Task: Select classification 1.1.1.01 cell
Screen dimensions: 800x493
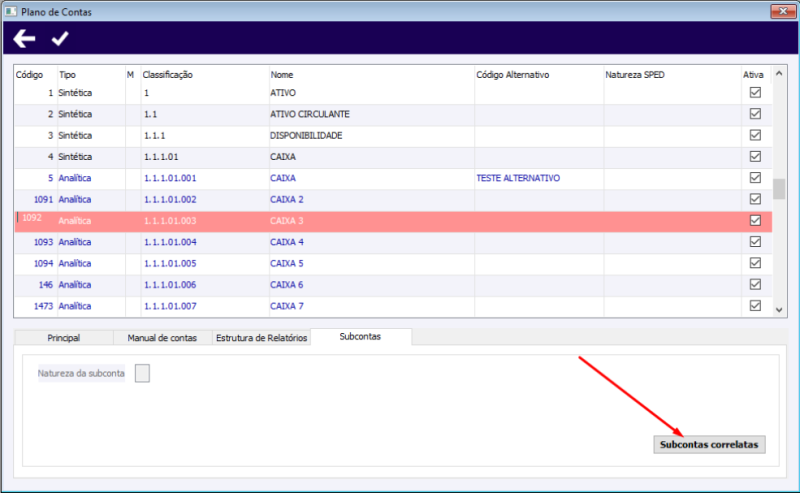Action: [161, 157]
